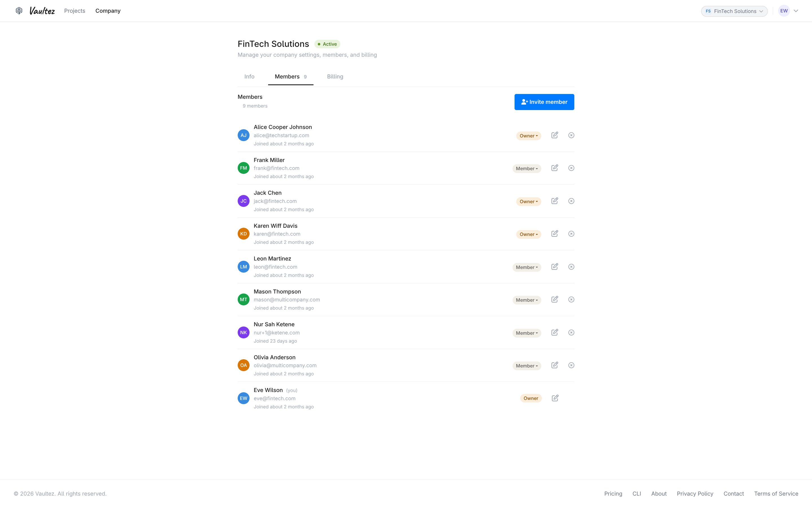This screenshot has width=812, height=508.
Task: Open Karen Wiff Davis's Owner role dropdown
Action: (x=528, y=234)
